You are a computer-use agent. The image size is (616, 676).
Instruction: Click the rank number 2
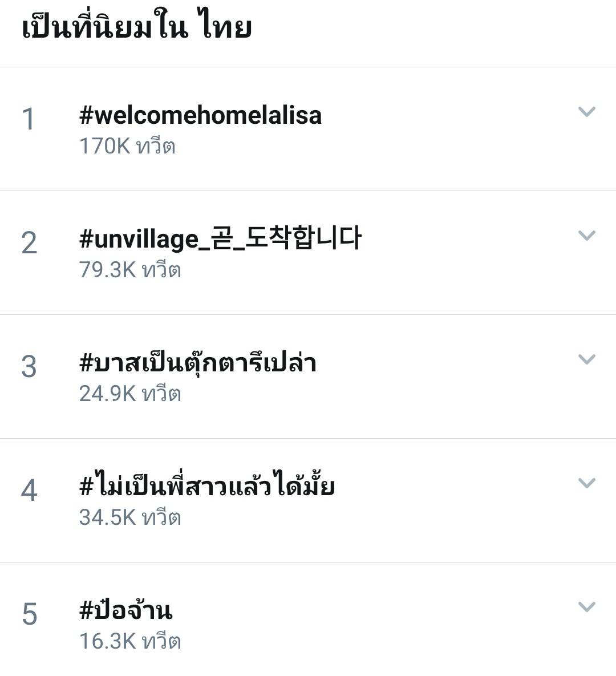(29, 242)
